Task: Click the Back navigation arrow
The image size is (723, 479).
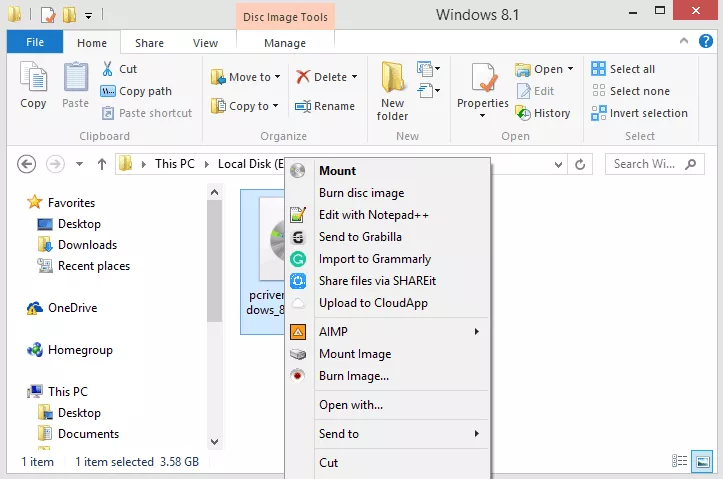Action: tap(26, 164)
